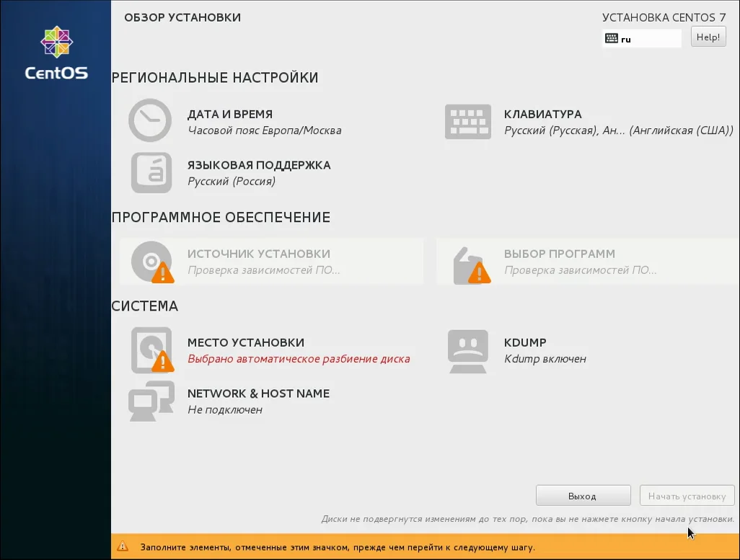This screenshot has width=740, height=560.
Task: Open the Date & Time clock icon
Action: click(150, 120)
